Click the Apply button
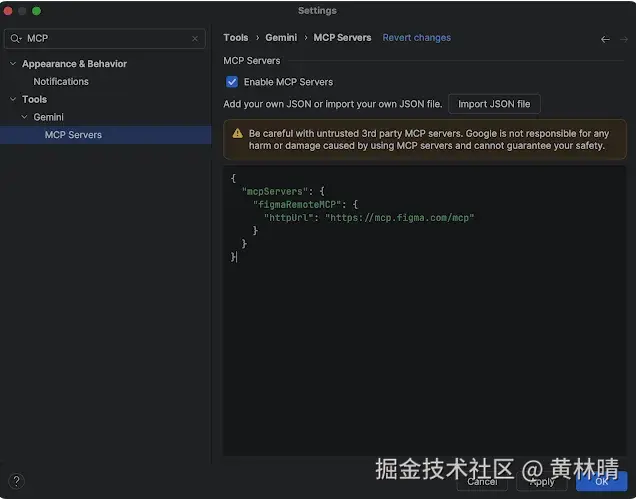 [x=542, y=482]
